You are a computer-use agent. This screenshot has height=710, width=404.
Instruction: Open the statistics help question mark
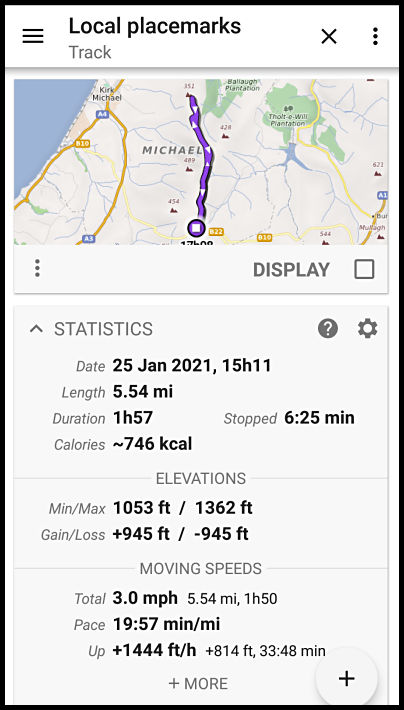(327, 328)
